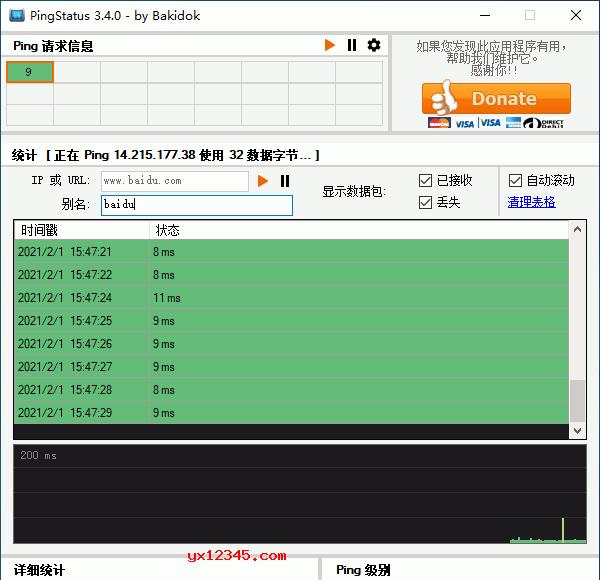
Task: Select the row timestamped 15:47:25
Action: click(x=291, y=320)
